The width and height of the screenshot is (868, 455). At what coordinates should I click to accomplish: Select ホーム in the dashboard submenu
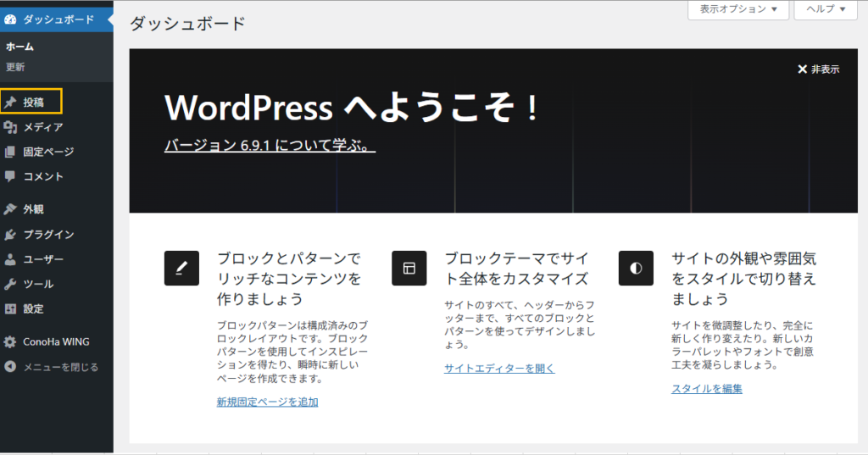coord(19,47)
